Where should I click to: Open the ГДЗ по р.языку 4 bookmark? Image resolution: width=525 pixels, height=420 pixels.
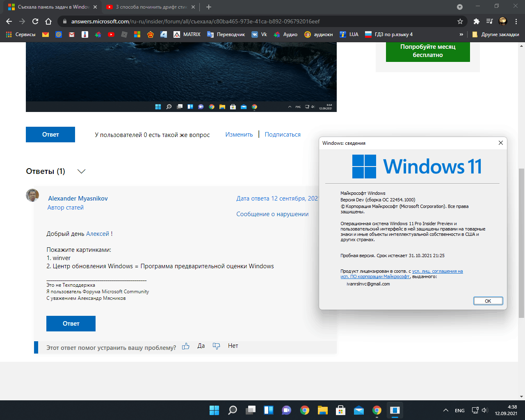(389, 34)
